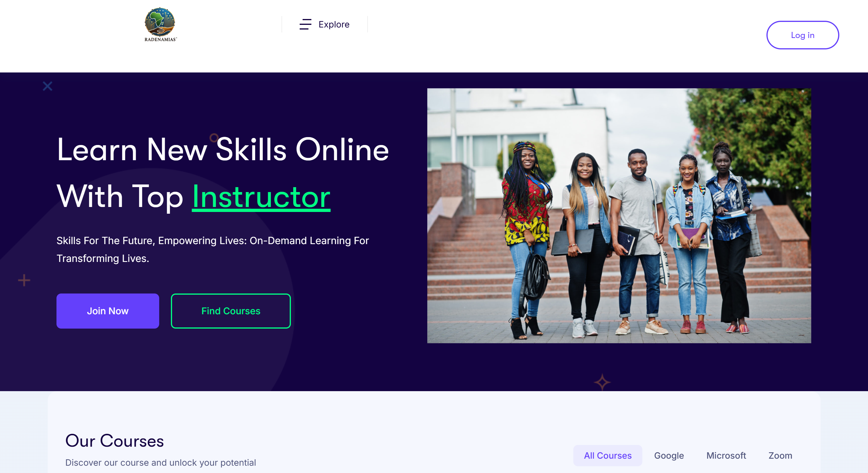
Task: Click the blue X decoration icon
Action: click(x=47, y=86)
